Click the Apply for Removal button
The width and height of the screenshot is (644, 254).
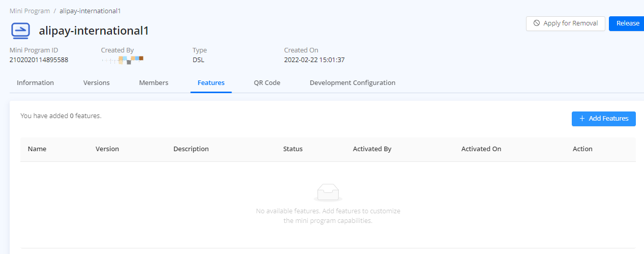[565, 23]
